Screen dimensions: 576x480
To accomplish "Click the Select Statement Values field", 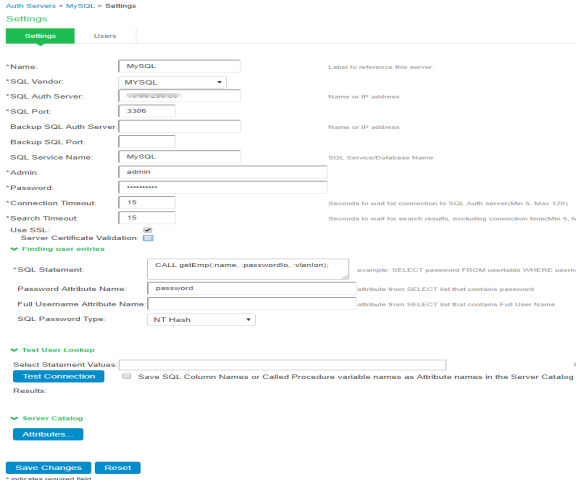I will coord(282,365).
